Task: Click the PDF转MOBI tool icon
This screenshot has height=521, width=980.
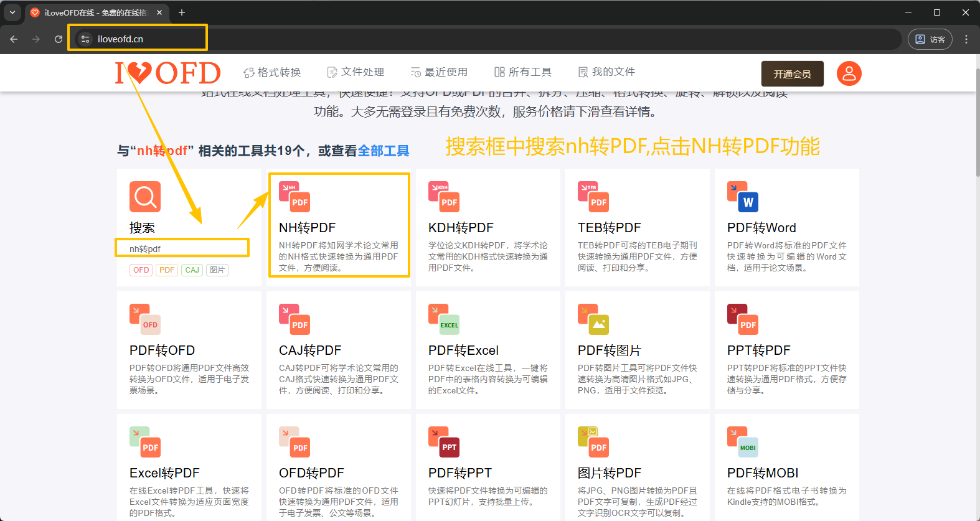Action: (x=743, y=442)
